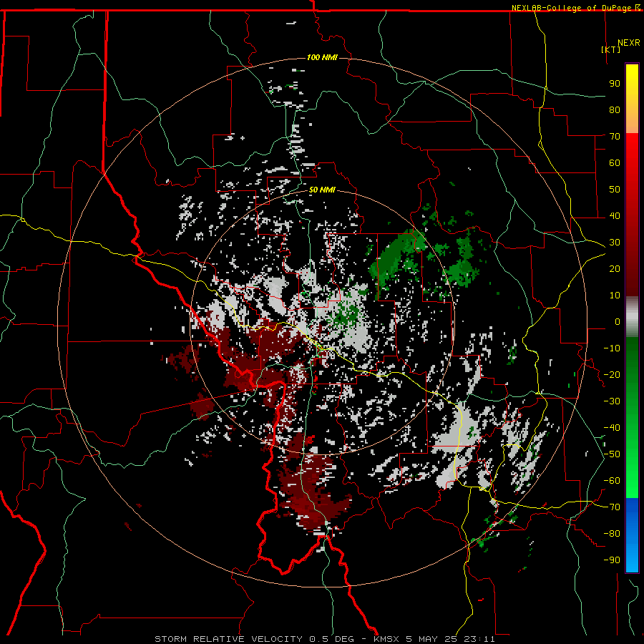Click the gray zero-velocity segment of the color bar
Image resolution: width=644 pixels, height=644 pixels.
coord(632,316)
